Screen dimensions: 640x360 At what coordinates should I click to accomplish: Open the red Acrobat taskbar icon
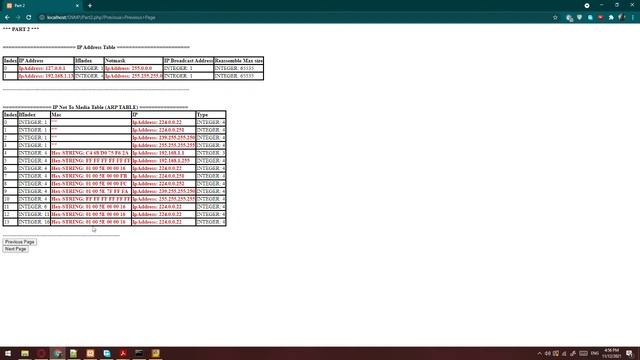click(123, 353)
